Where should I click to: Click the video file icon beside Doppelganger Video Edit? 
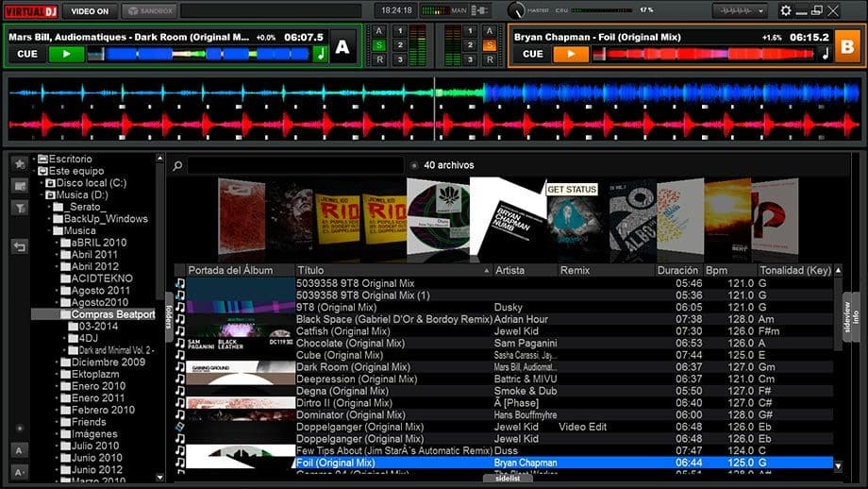click(x=180, y=427)
